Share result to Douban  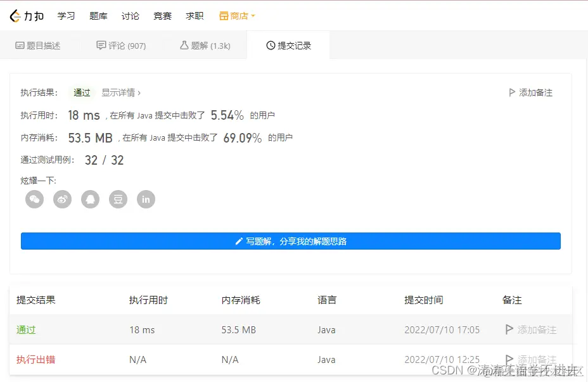pos(118,199)
